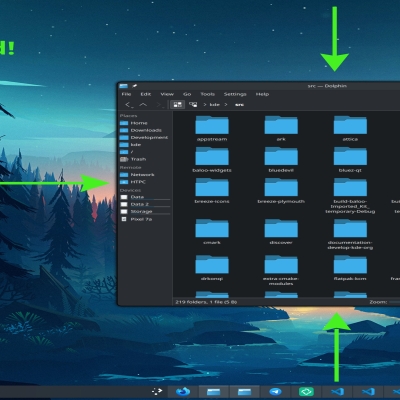Image resolution: width=400 pixels, height=400 pixels.
Task: Open Downloads in Places panel
Action: 145,130
